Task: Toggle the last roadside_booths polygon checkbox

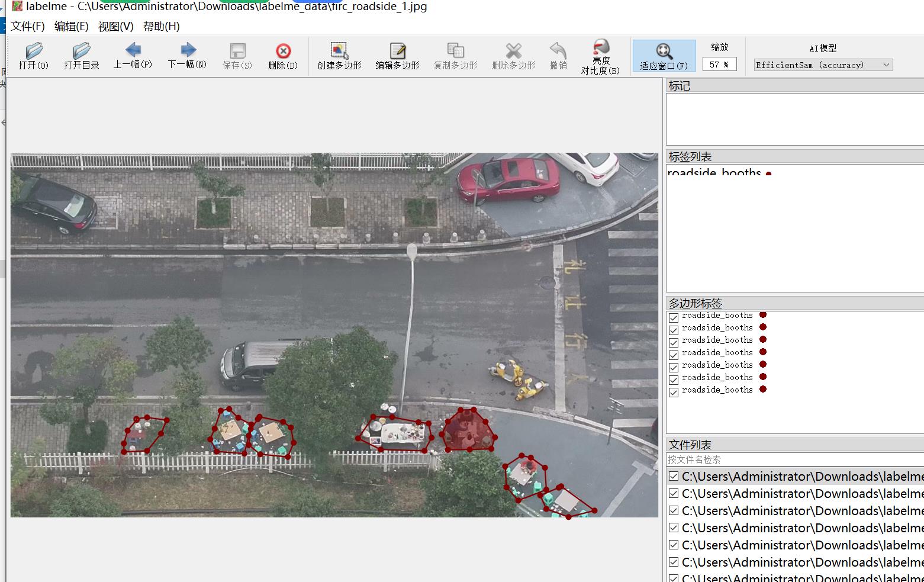Action: coord(674,392)
